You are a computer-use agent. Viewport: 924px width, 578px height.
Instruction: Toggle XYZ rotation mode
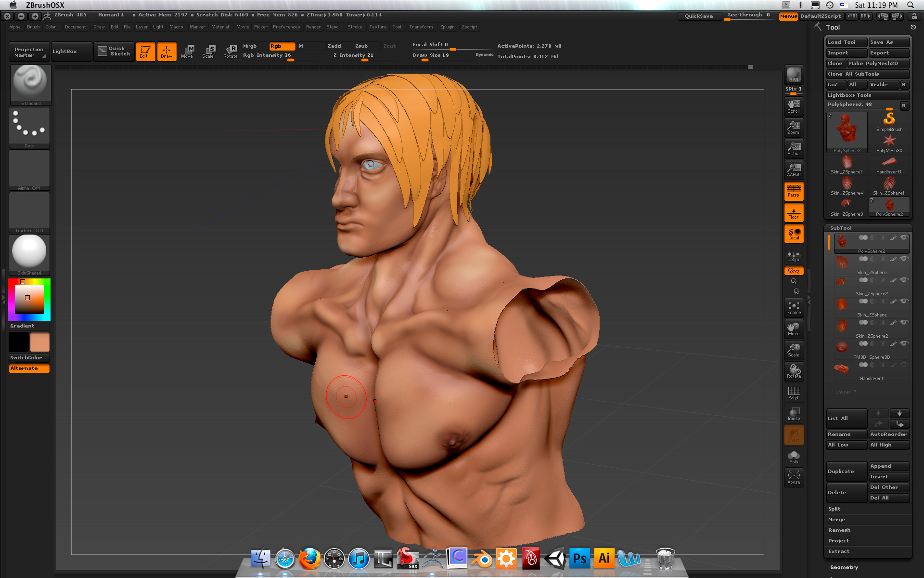(x=794, y=271)
